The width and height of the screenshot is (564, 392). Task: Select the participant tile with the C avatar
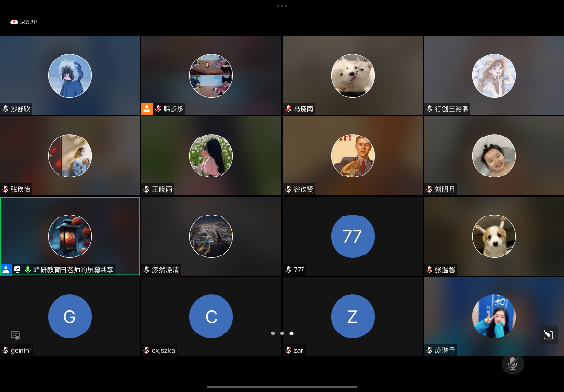211,317
